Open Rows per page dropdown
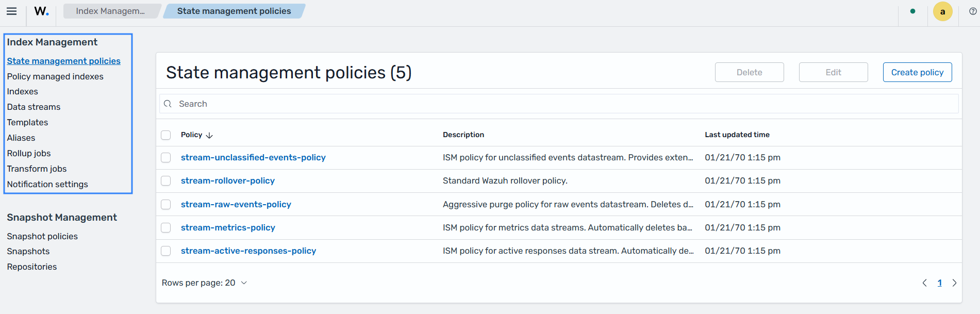The image size is (980, 314). [x=205, y=283]
